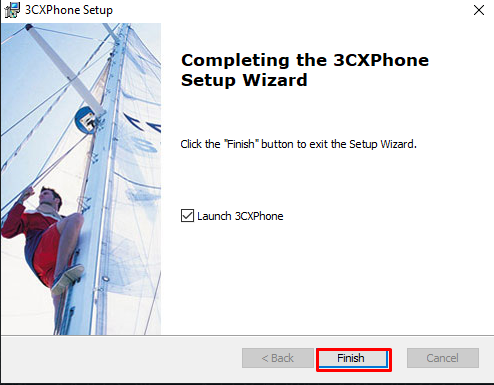Click the greyed-out Cancel button
Screen dimensions: 494x385
(x=443, y=358)
